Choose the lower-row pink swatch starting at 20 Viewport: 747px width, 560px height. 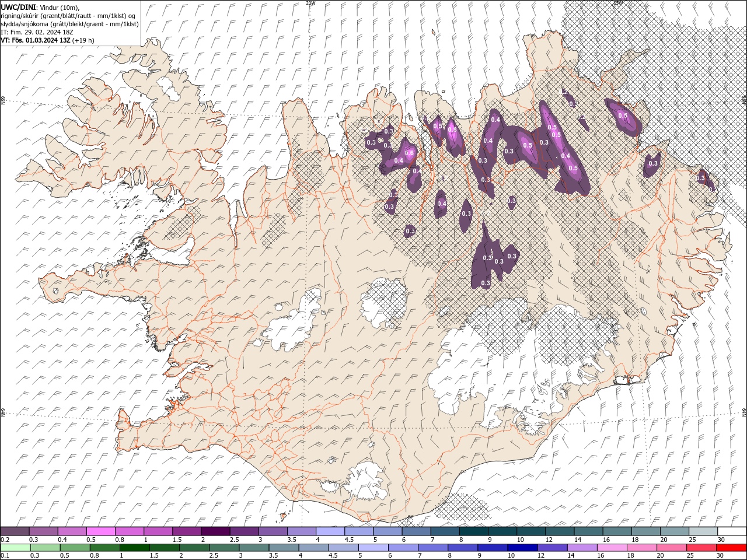pyautogui.click(x=672, y=548)
